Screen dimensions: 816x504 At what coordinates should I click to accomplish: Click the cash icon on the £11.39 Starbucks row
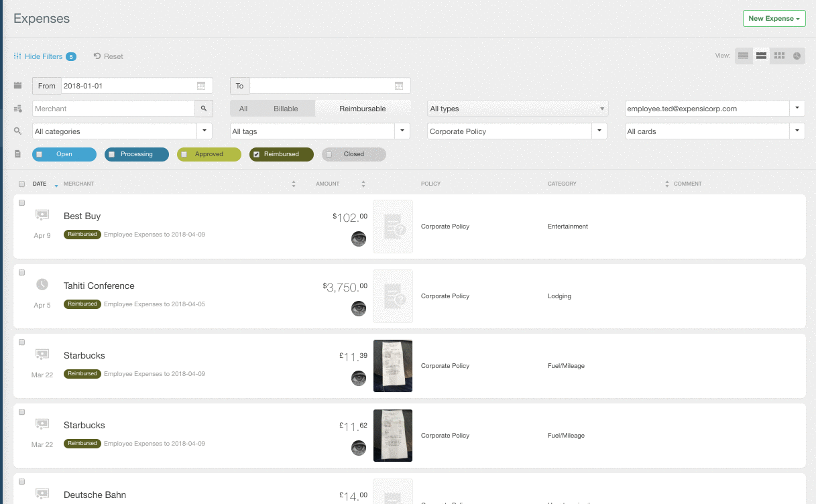(42, 354)
